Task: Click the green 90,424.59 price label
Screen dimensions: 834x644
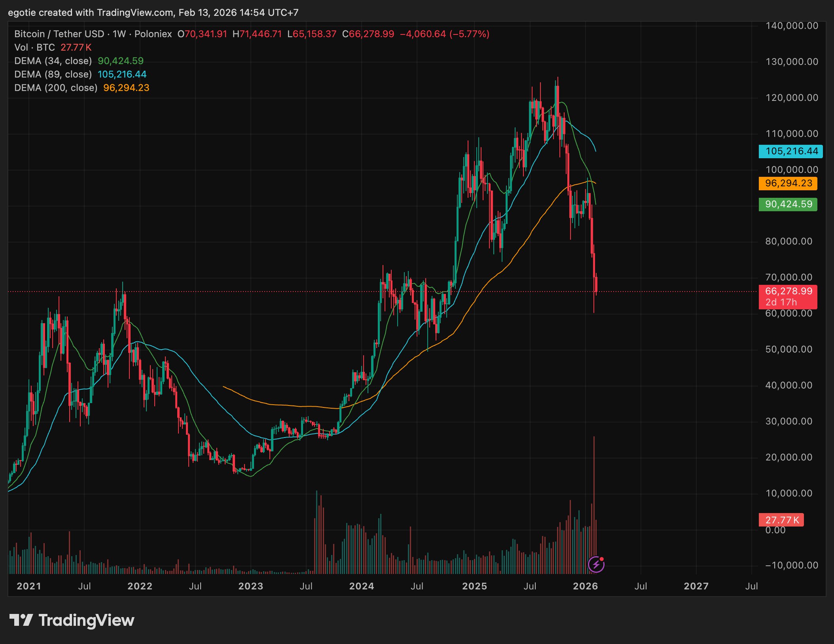Action: [788, 204]
